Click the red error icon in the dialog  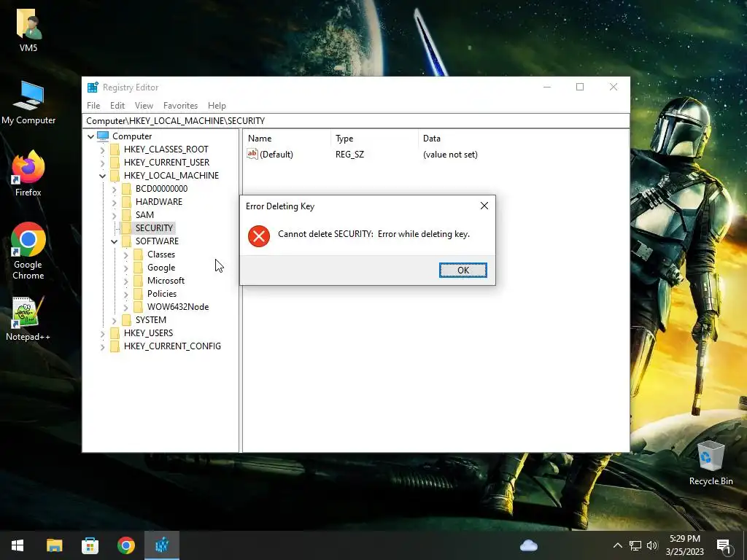click(x=259, y=236)
